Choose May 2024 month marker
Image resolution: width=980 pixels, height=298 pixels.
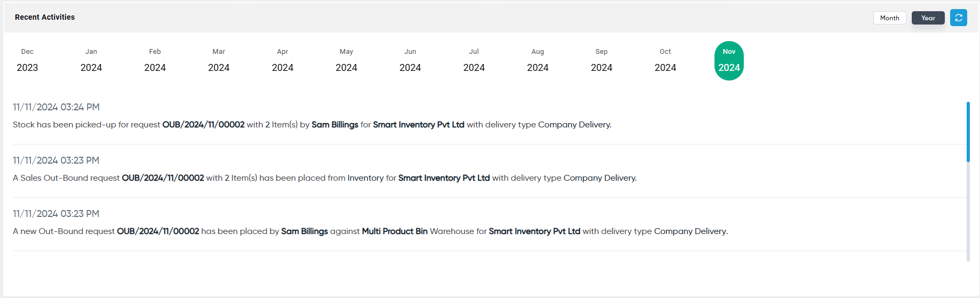(347, 60)
